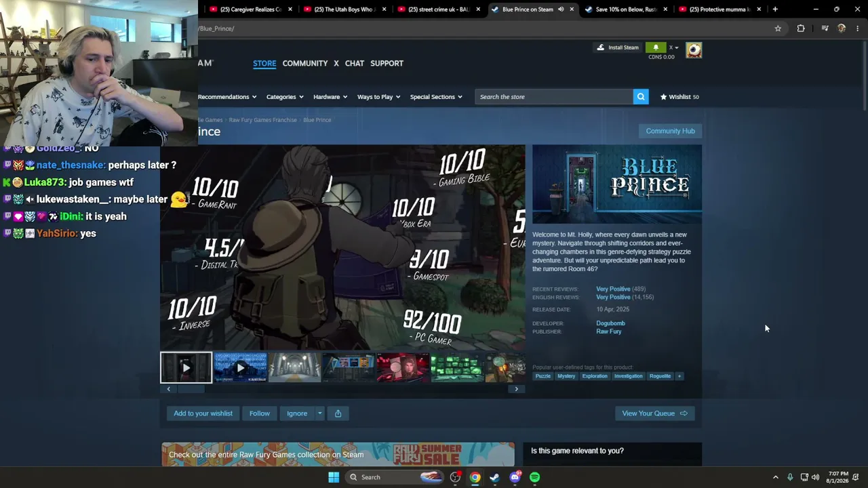Viewport: 868px width, 488px height.
Task: Open Spotify from the taskbar
Action: point(535,477)
